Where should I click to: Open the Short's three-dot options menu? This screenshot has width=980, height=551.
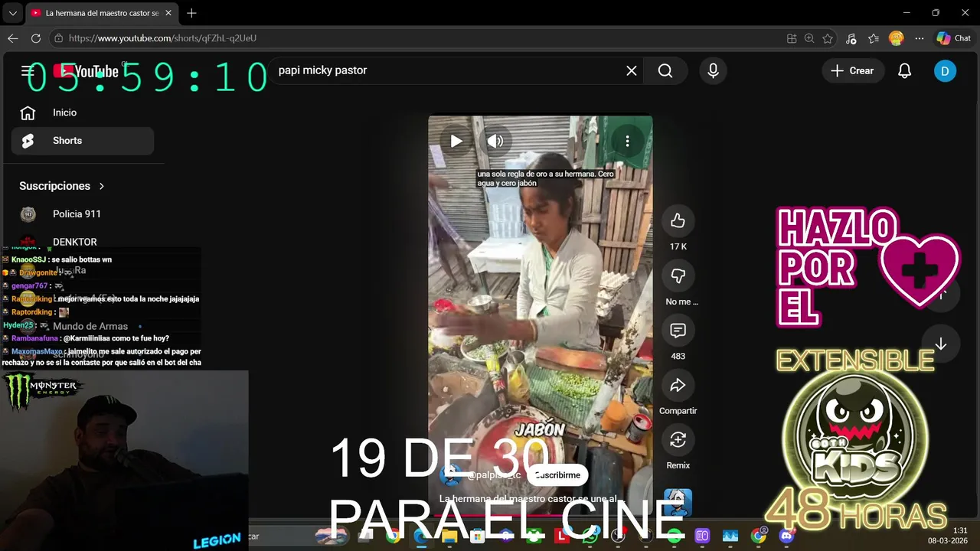click(627, 141)
